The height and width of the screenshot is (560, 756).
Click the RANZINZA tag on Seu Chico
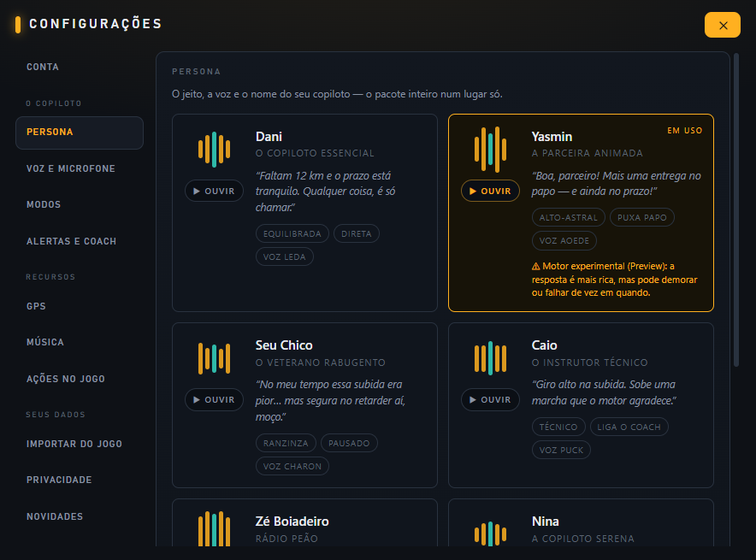[286, 443]
